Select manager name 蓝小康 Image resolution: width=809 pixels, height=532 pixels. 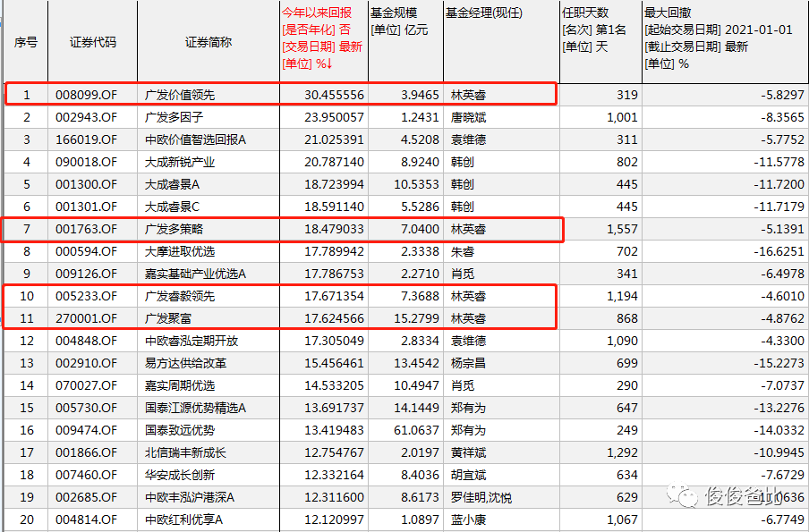click(468, 519)
